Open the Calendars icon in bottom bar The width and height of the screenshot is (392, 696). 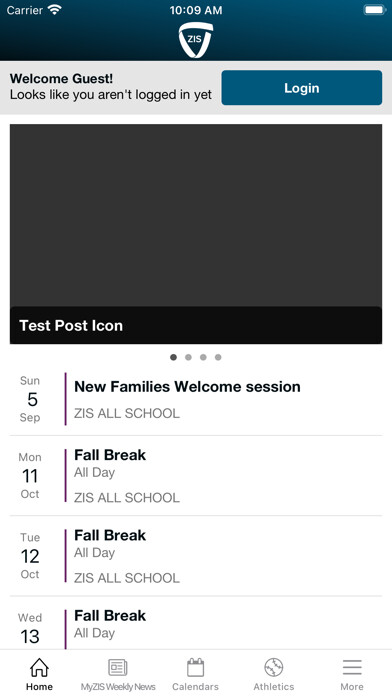[x=195, y=667]
